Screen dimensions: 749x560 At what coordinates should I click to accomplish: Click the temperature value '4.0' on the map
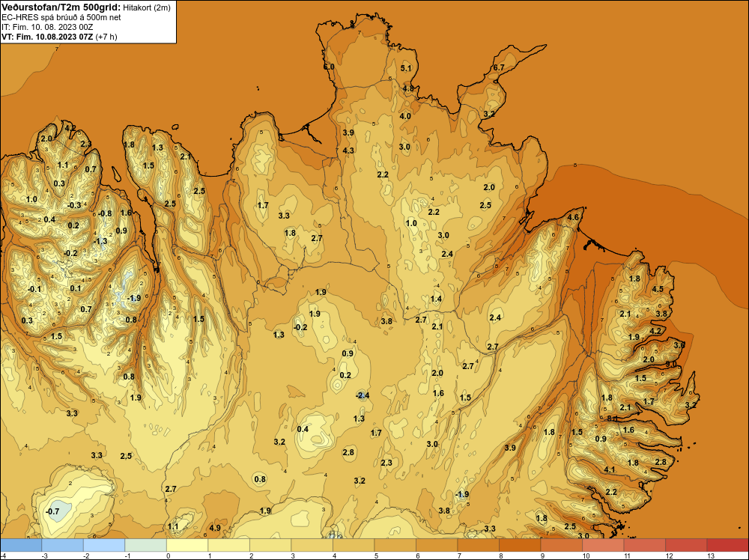point(405,116)
